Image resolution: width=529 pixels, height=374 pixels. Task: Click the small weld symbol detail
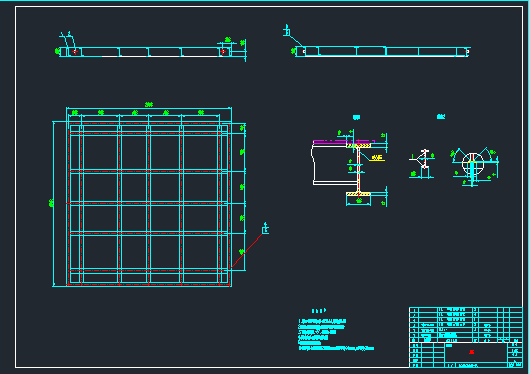[422, 164]
